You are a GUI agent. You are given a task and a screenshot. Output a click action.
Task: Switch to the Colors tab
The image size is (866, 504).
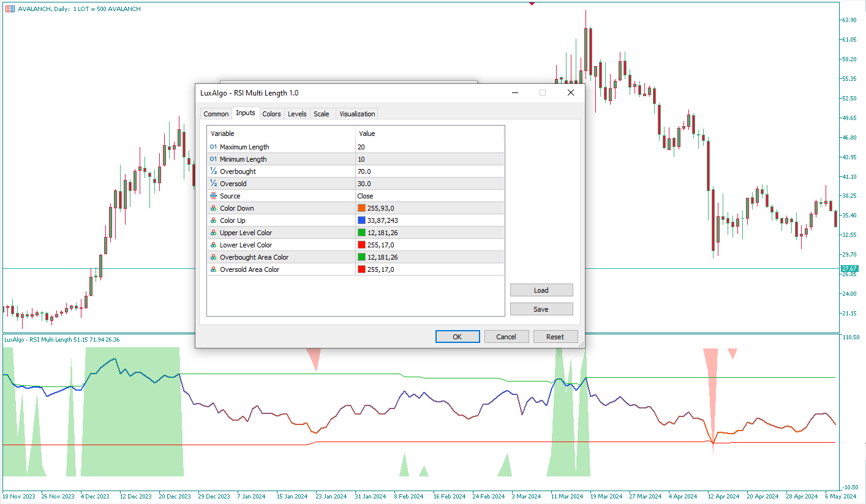271,114
